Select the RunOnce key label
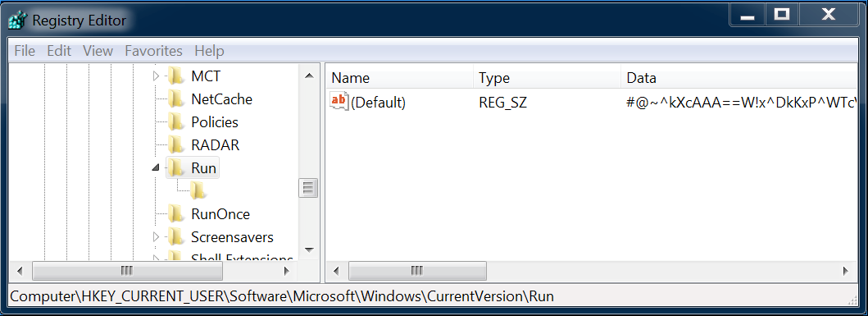 pos(220,214)
